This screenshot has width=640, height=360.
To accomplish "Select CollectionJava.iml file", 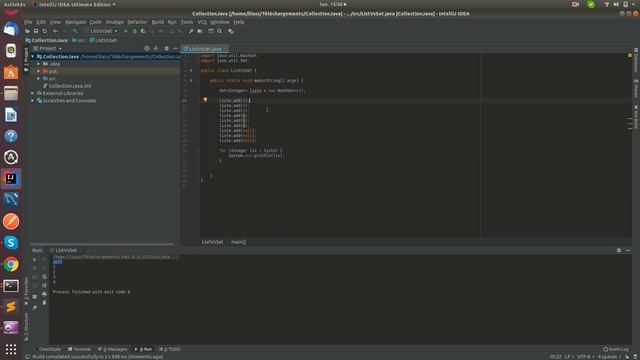I will tap(67, 86).
